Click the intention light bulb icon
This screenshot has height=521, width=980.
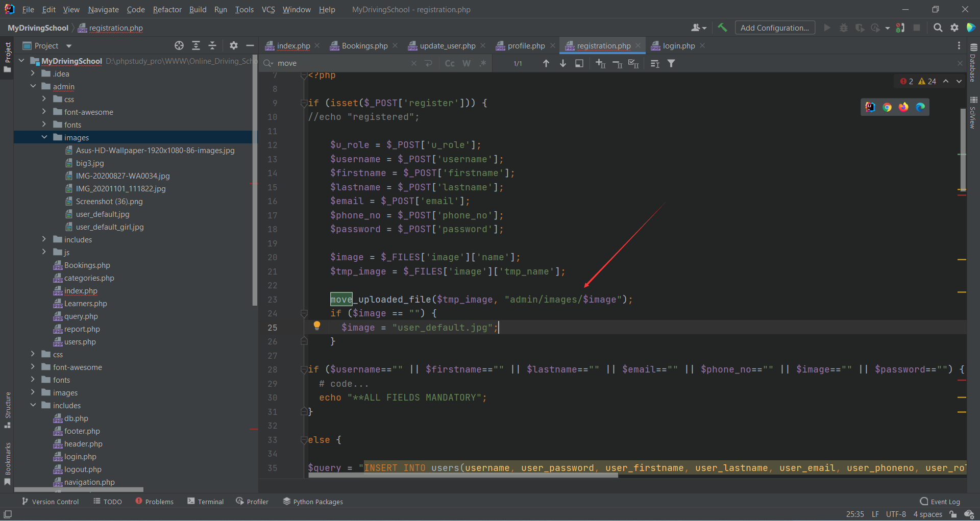316,326
